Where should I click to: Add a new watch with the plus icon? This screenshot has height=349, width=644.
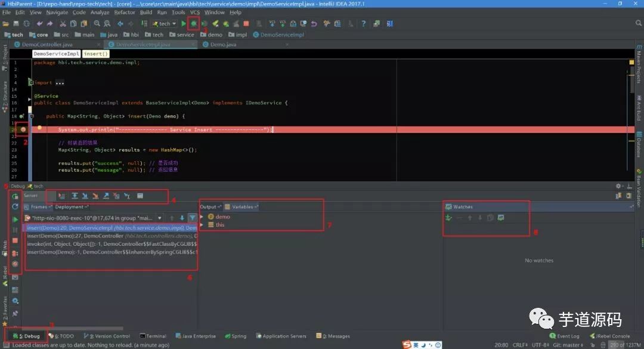point(448,218)
